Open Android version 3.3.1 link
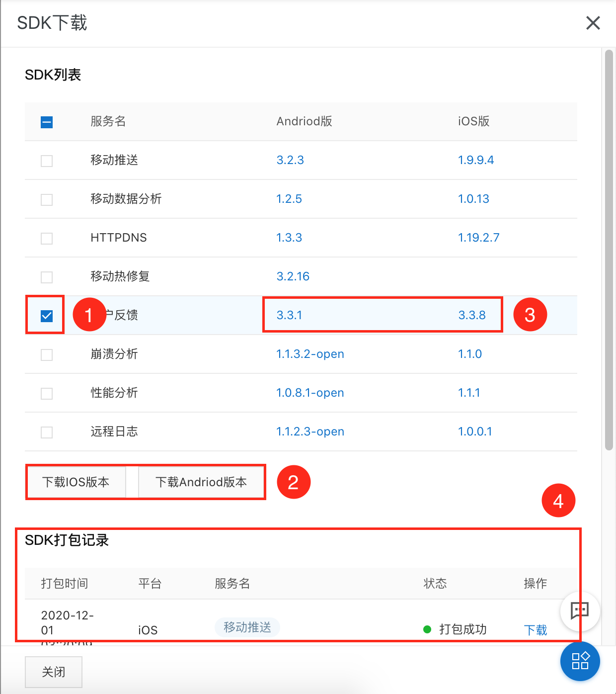Image resolution: width=616 pixels, height=694 pixels. pos(289,315)
